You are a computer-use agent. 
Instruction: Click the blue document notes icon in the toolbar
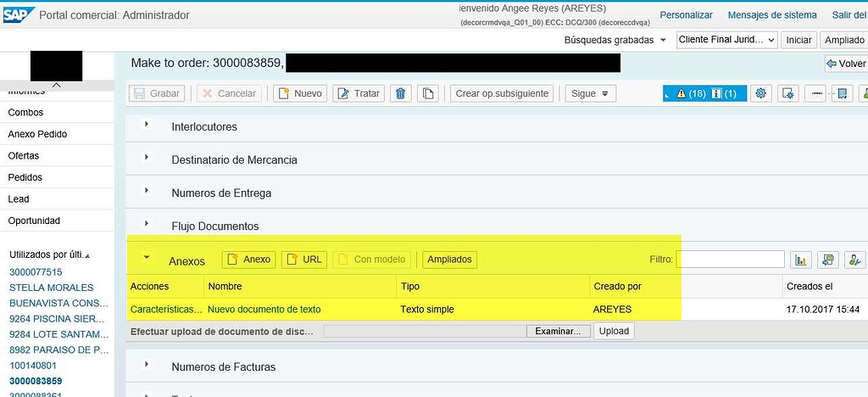(x=842, y=93)
